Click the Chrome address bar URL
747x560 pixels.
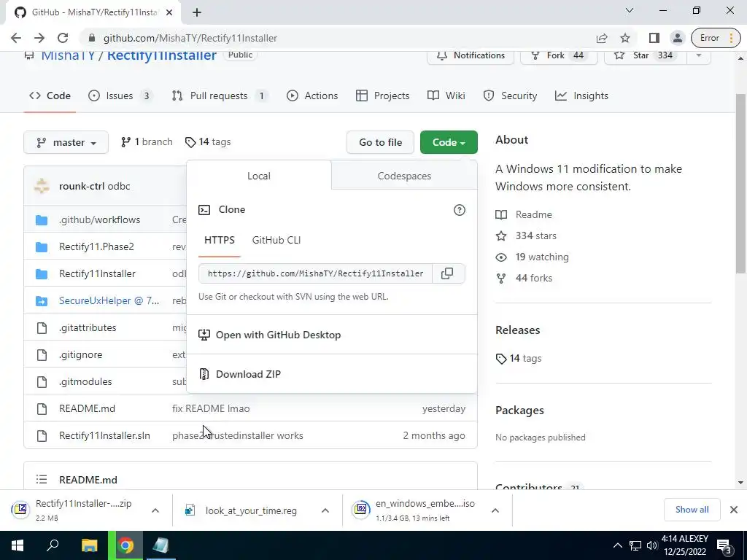point(190,38)
